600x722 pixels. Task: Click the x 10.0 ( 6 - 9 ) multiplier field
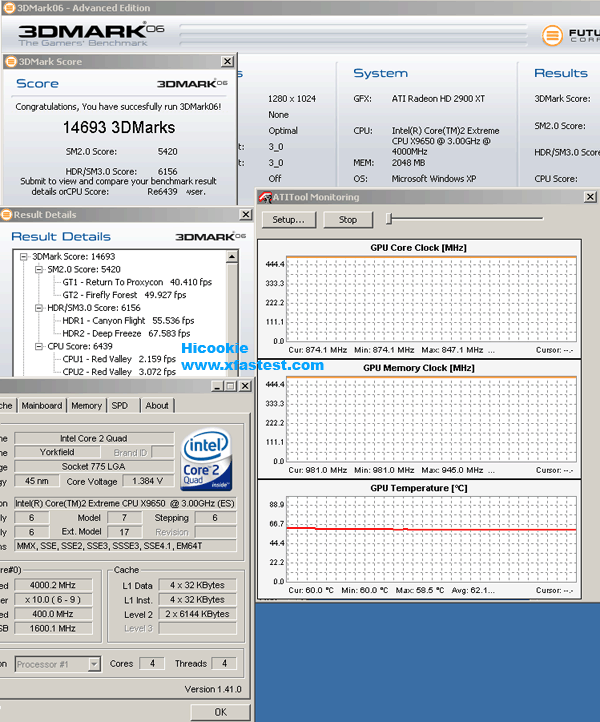53,600
